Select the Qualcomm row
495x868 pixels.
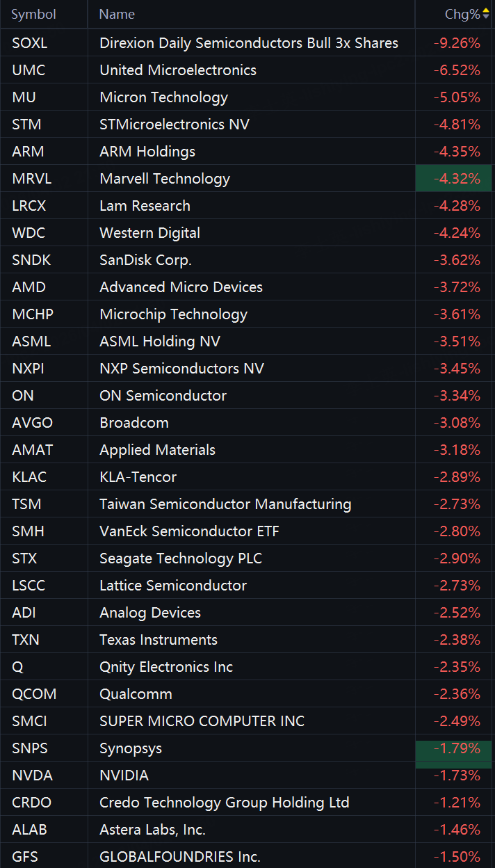[x=247, y=694]
